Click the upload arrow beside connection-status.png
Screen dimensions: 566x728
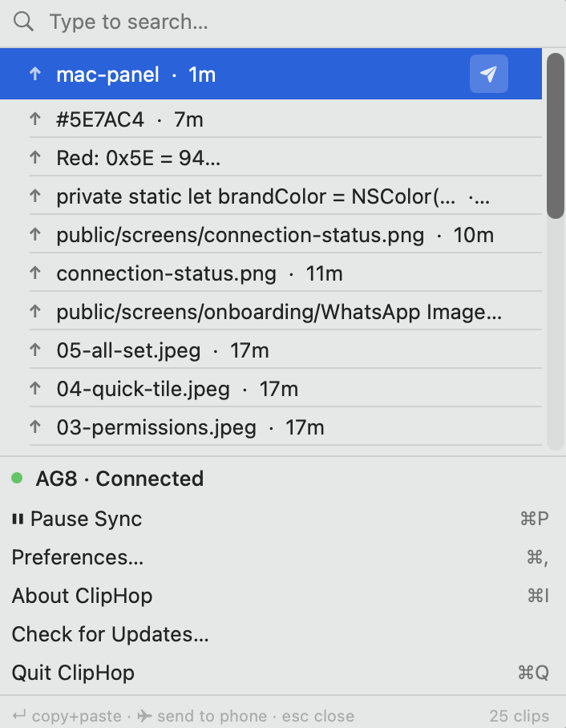point(35,273)
